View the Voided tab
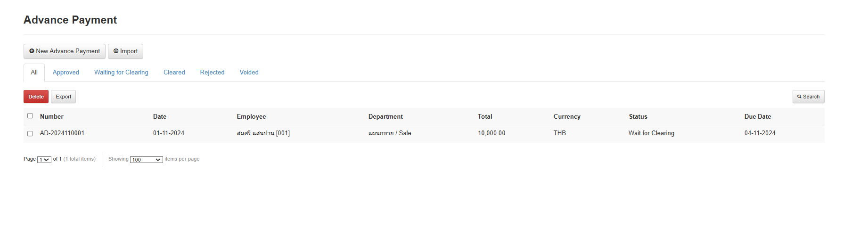Image resolution: width=868 pixels, height=236 pixels. click(249, 73)
